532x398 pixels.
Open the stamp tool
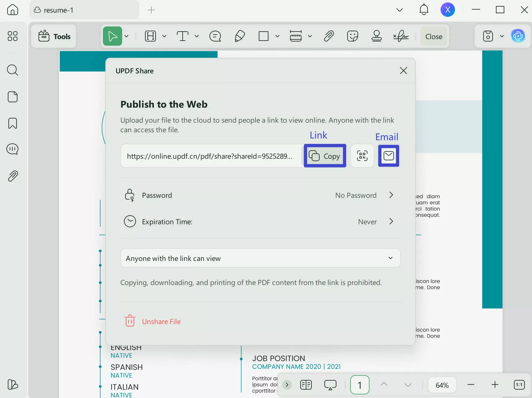377,36
